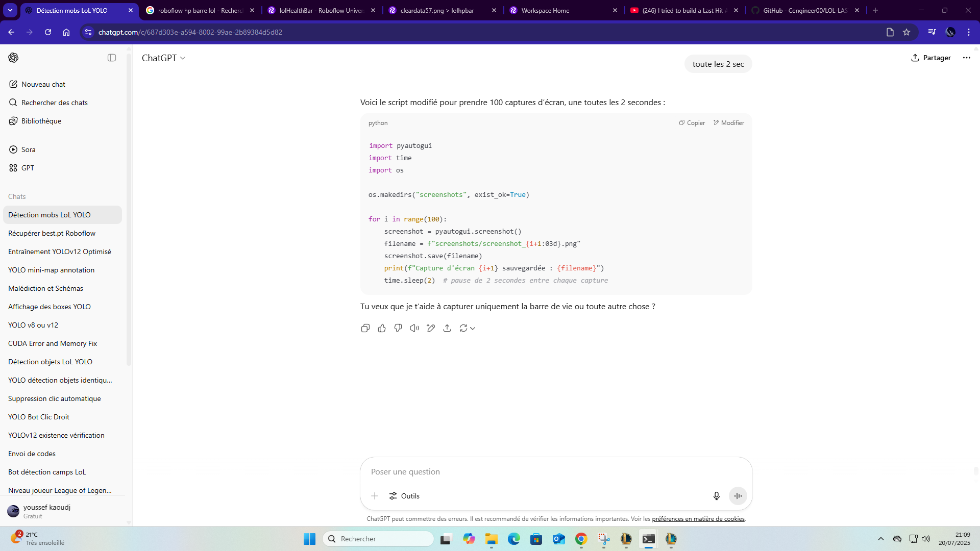Switch to the YouTube Last Hit tab

(x=684, y=10)
